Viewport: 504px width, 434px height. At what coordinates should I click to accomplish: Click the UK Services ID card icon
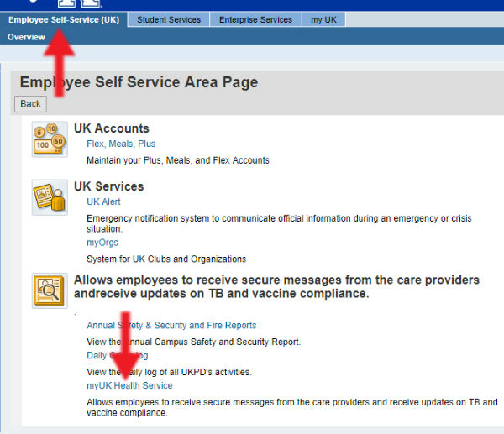tap(50, 197)
